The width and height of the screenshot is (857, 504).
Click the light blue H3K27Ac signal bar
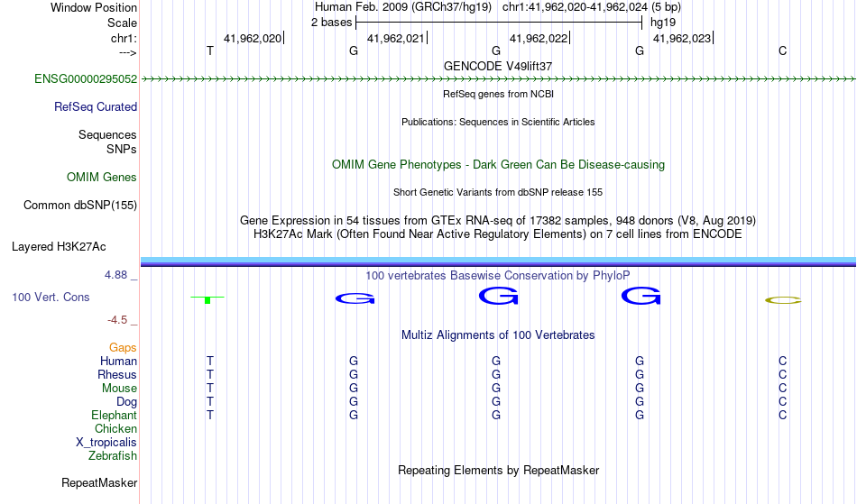coord(498,260)
